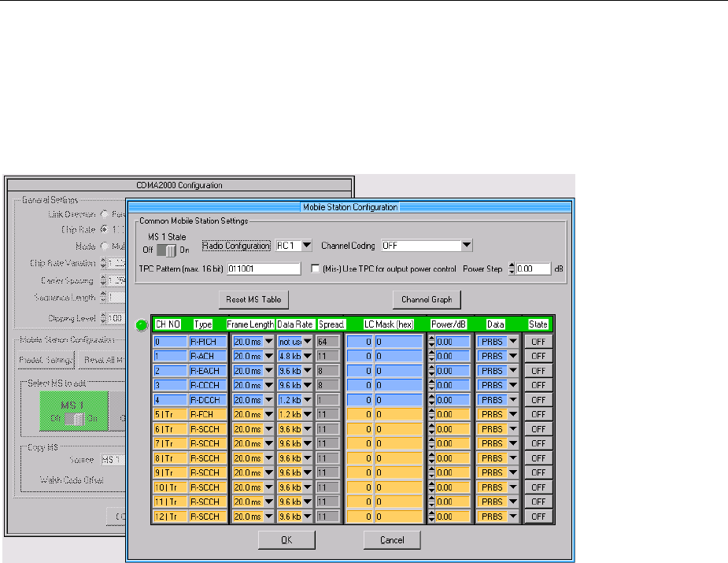
Task: Adjust Clipping Level stepper in CDMA2000 Configuration window
Action: coord(104,318)
